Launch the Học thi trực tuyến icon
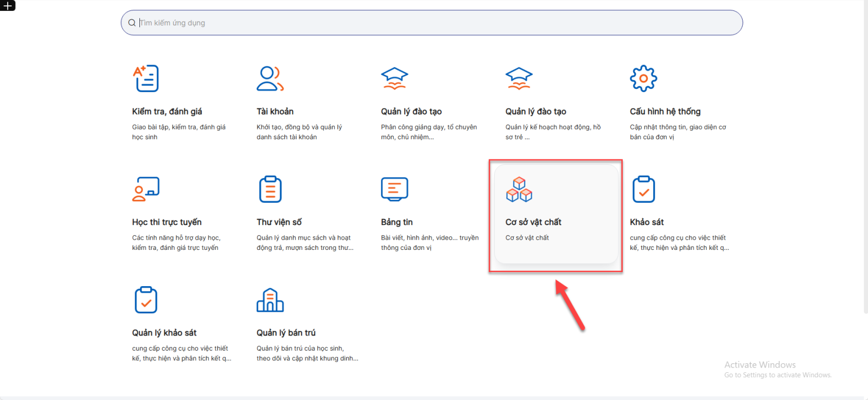 coord(146,189)
